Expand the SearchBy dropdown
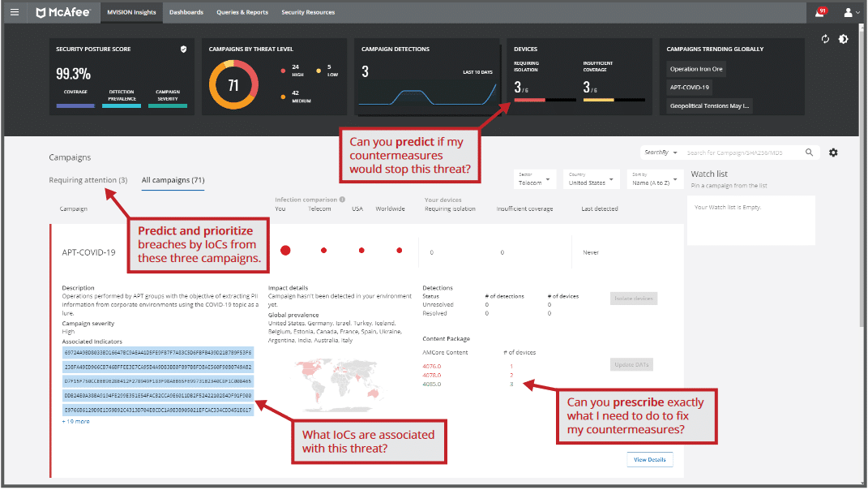Screen dimensions: 868x490 pos(661,153)
